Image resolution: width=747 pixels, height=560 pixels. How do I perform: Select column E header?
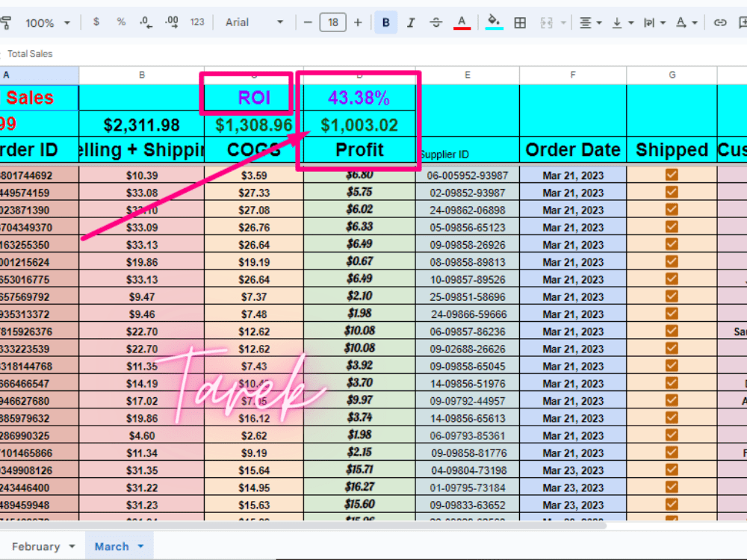[x=468, y=75]
